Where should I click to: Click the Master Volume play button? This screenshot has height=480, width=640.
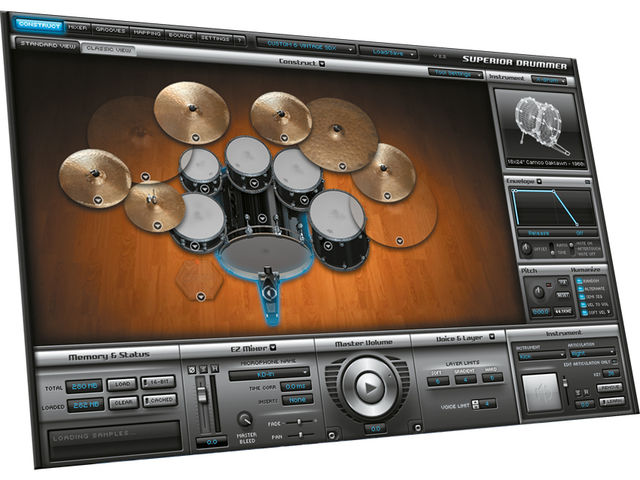(369, 387)
